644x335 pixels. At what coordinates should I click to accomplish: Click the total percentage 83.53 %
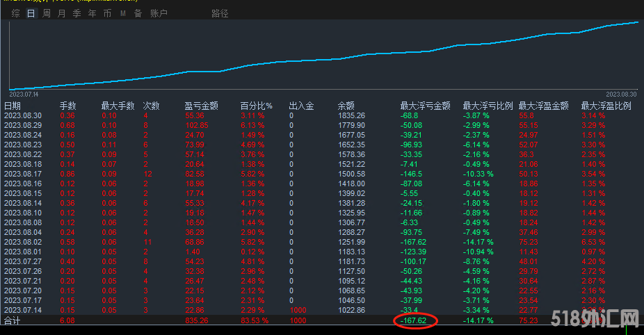(255, 320)
